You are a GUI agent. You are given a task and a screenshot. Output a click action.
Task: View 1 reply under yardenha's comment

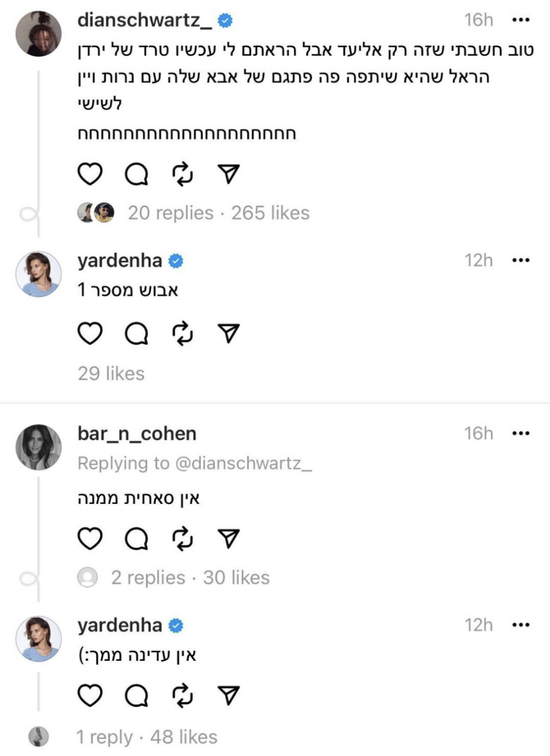104,737
